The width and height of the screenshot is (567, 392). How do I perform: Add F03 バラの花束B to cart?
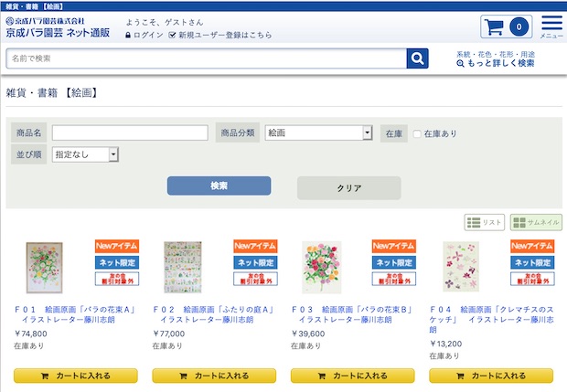click(353, 376)
